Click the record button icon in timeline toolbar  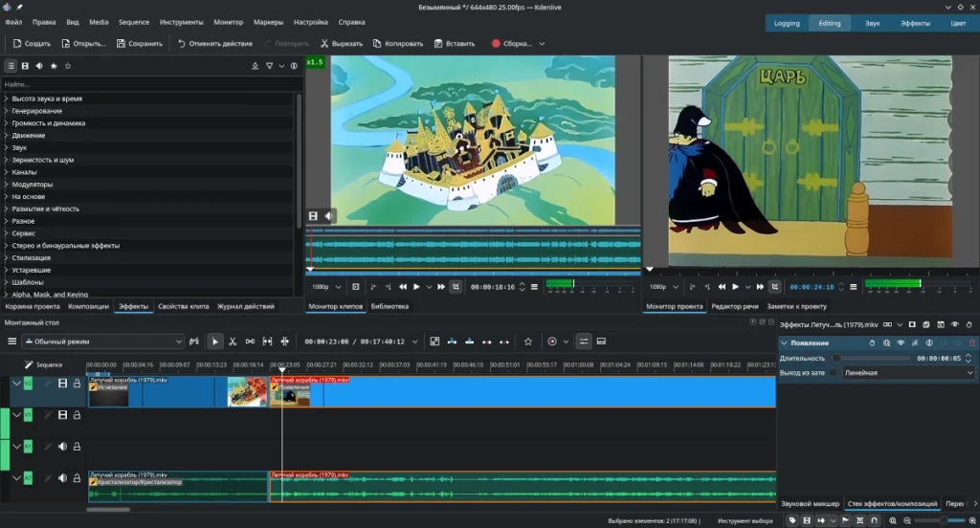coord(552,341)
